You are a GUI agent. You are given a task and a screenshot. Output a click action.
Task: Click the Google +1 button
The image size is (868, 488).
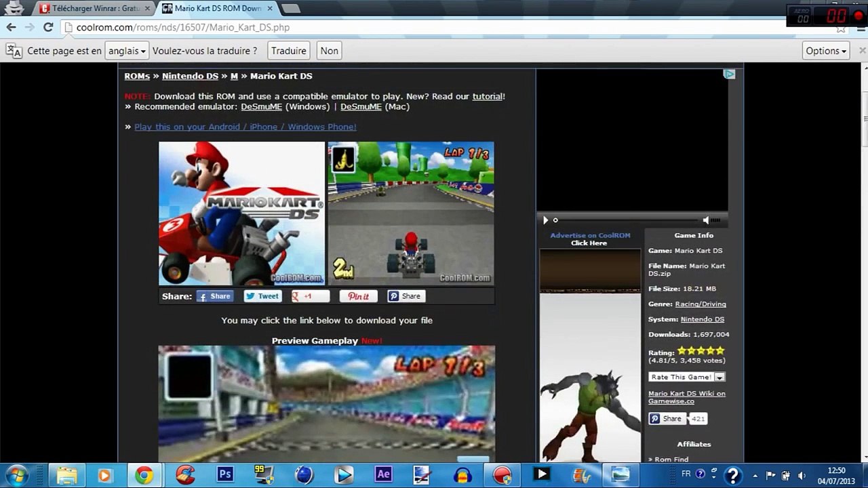pos(310,296)
